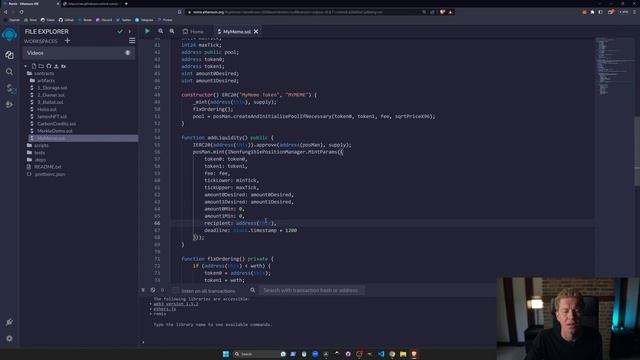
Task: Open 1_Storage.sol file
Action: click(52, 88)
